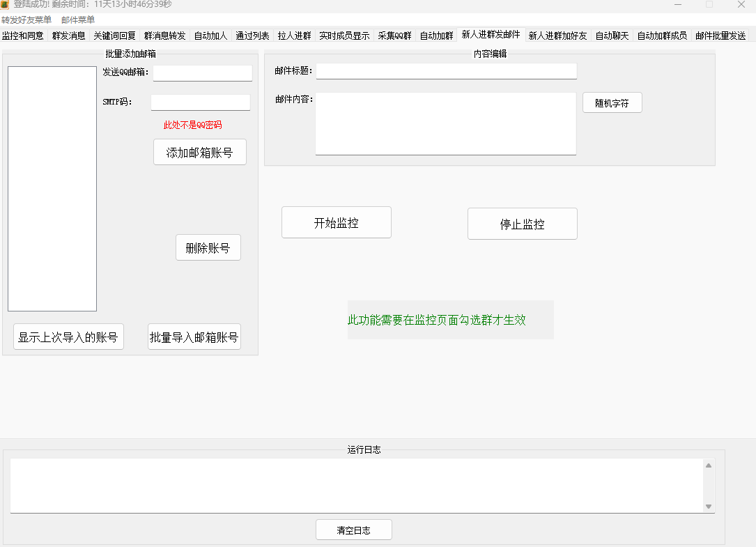The width and height of the screenshot is (756, 547).
Task: Switch to the 监控和同意 tab
Action: (x=23, y=35)
